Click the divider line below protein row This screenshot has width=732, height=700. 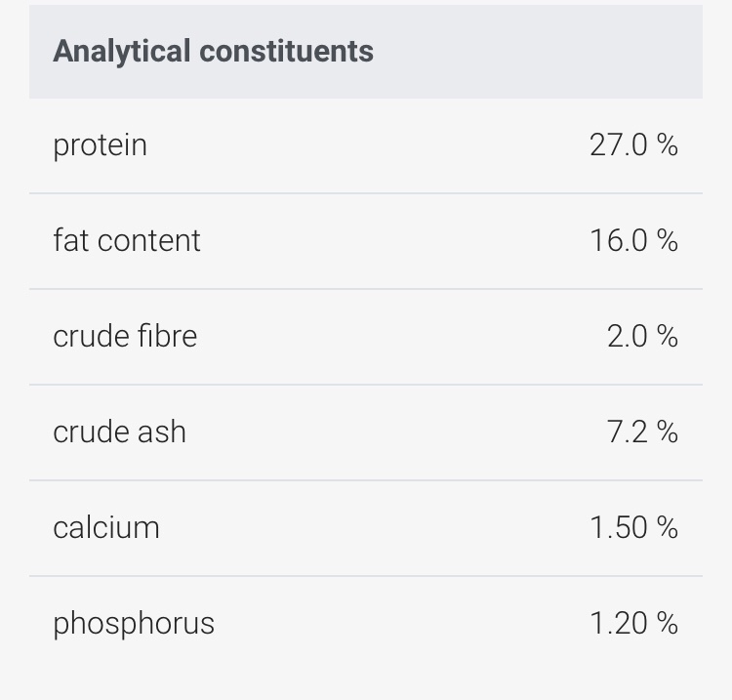(x=366, y=193)
